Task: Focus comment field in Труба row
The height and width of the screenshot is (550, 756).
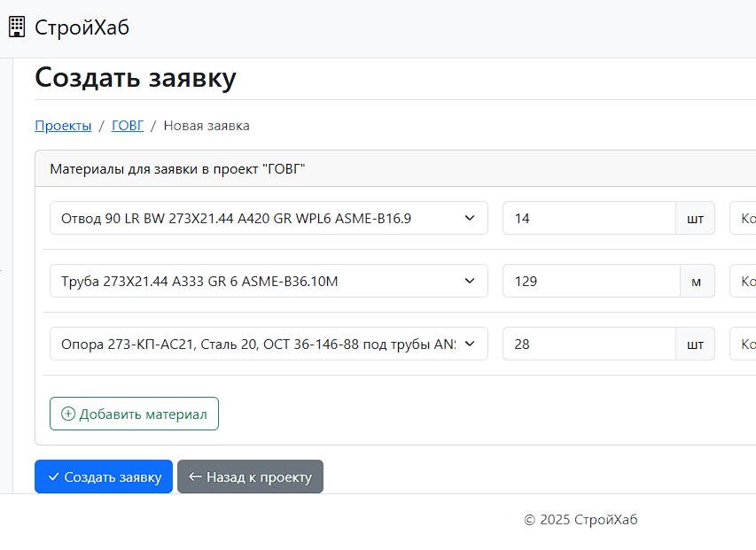Action: point(743,281)
